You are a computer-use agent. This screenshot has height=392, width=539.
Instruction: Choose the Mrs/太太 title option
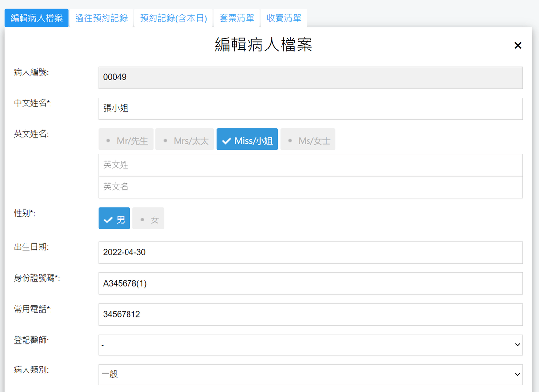pyautogui.click(x=185, y=140)
